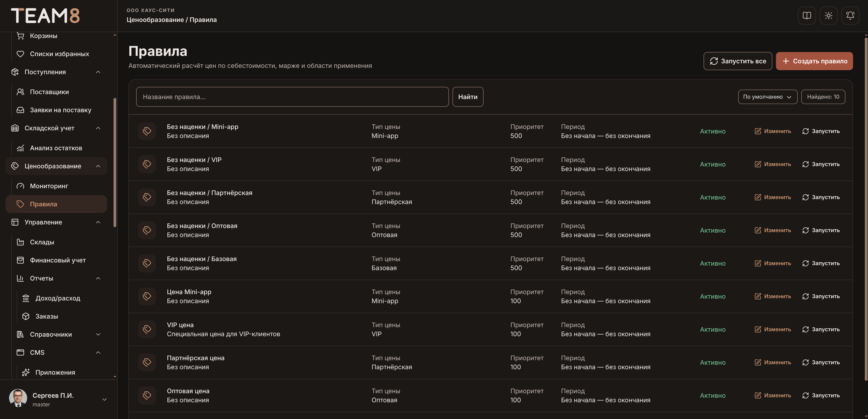The height and width of the screenshot is (419, 868).
Task: Collapse the CMS section
Action: tap(98, 352)
